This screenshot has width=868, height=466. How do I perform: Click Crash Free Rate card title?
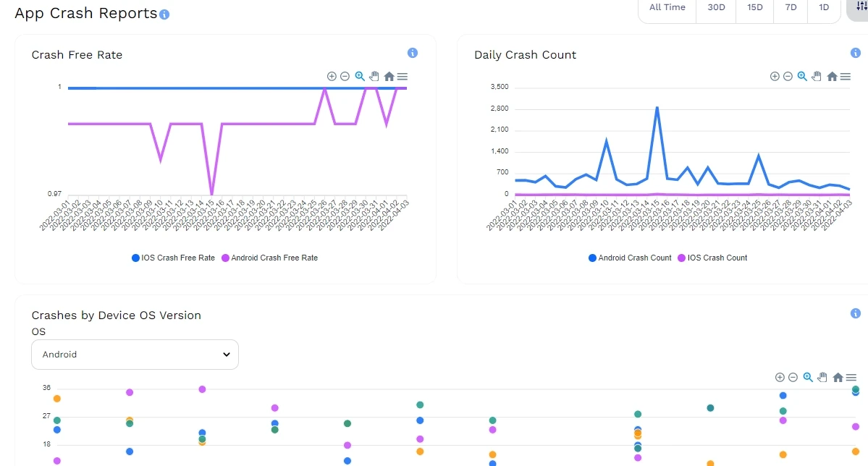(x=77, y=55)
